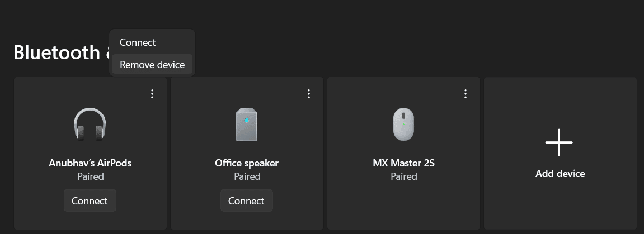Open three-dot menu on Office speaker

tap(309, 94)
